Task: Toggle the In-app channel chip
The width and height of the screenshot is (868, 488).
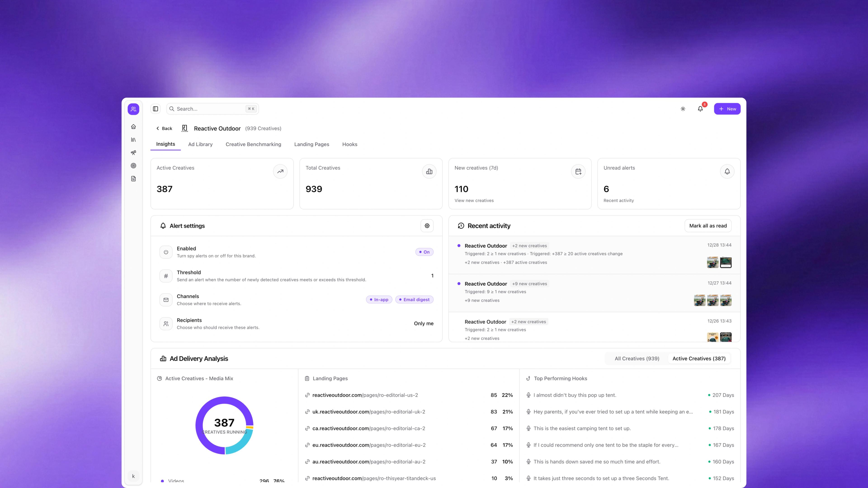Action: [379, 299]
